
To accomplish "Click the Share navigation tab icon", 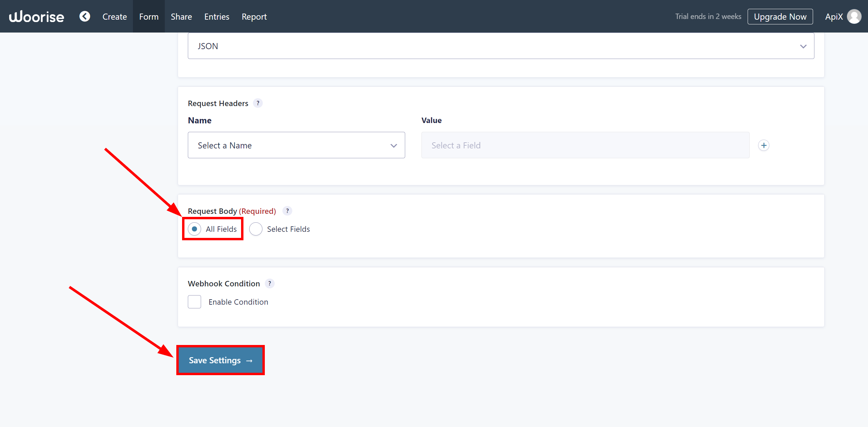I will (x=181, y=16).
